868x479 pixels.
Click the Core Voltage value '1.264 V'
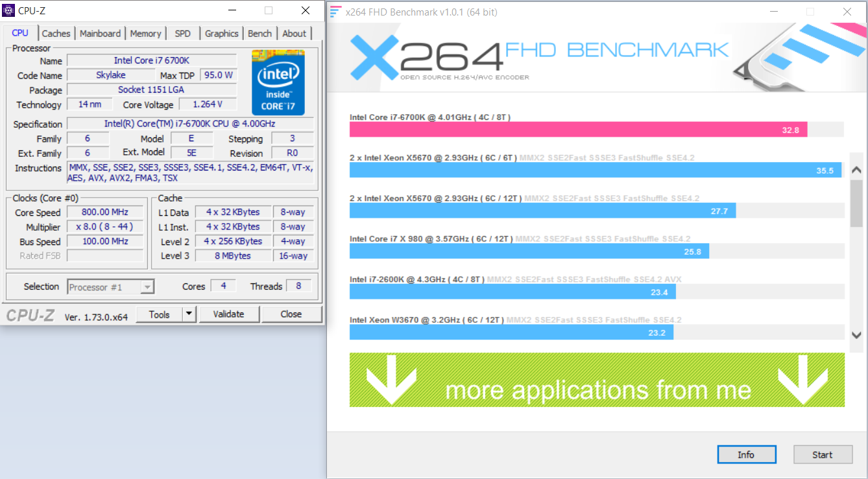pos(208,104)
